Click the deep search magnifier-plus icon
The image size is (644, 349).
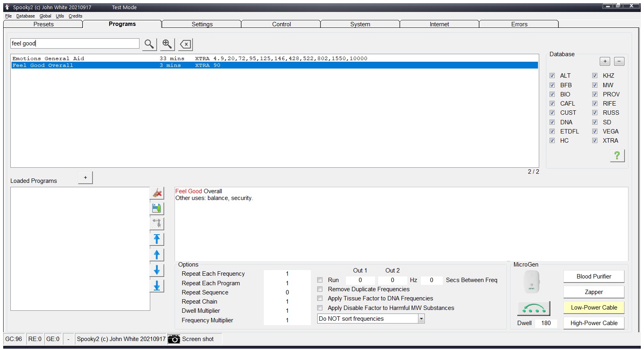(x=167, y=44)
